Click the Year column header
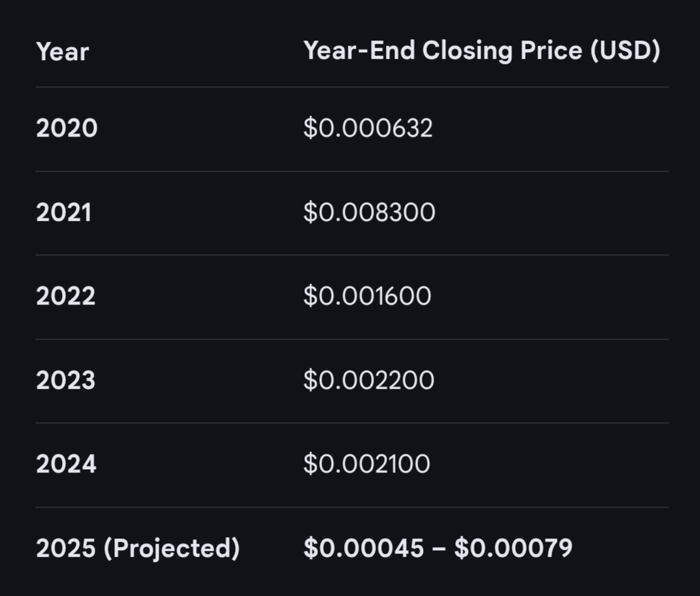The height and width of the screenshot is (596, 700). (x=63, y=52)
